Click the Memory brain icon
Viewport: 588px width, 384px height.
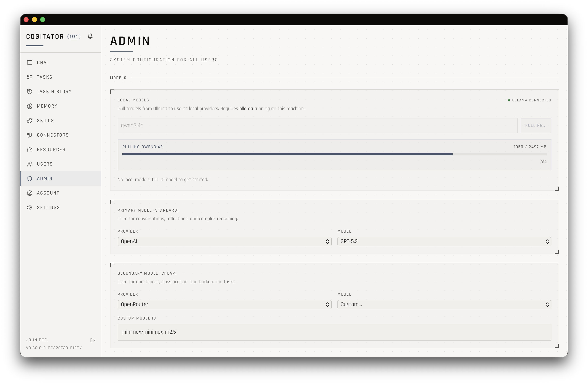30,106
